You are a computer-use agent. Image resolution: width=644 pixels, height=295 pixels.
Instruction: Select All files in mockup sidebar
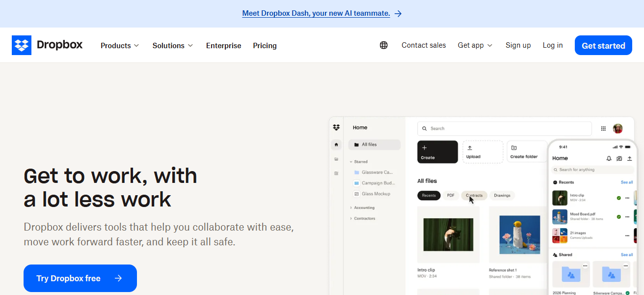click(x=375, y=145)
